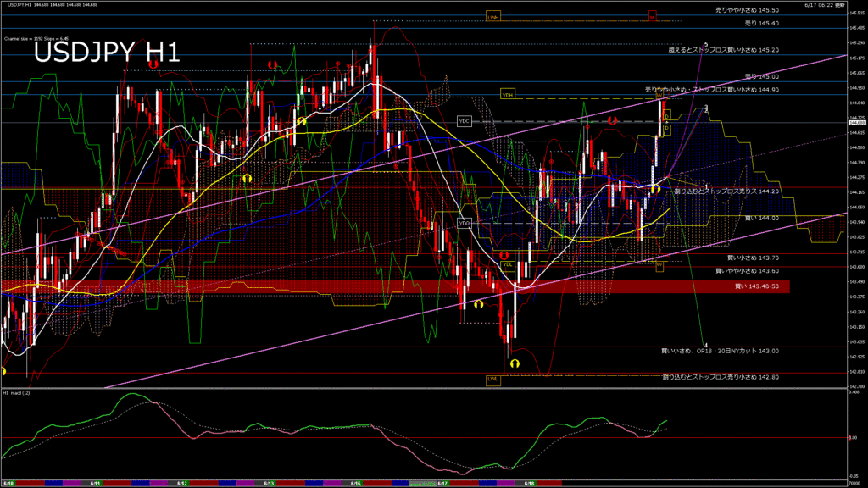
Task: Select the '割り込むとストップロス売り小さめ 142.80' label
Action: coord(721,377)
